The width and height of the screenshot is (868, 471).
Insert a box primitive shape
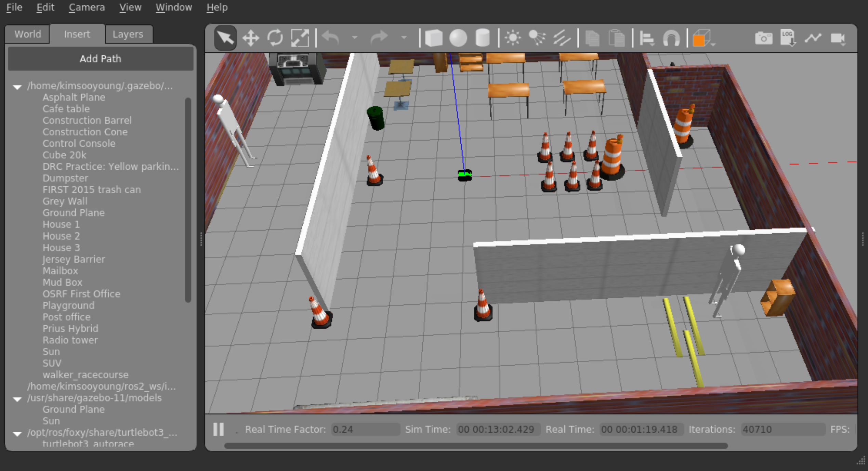[433, 38]
